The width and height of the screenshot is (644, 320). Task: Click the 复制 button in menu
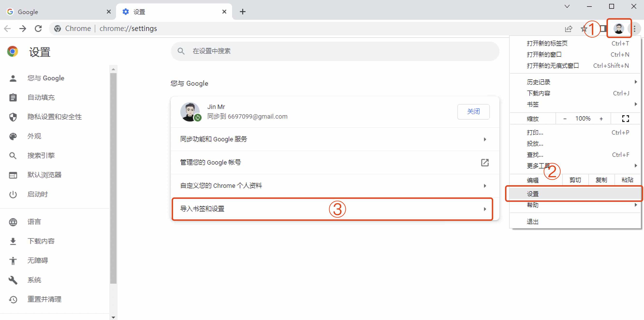[x=601, y=180]
